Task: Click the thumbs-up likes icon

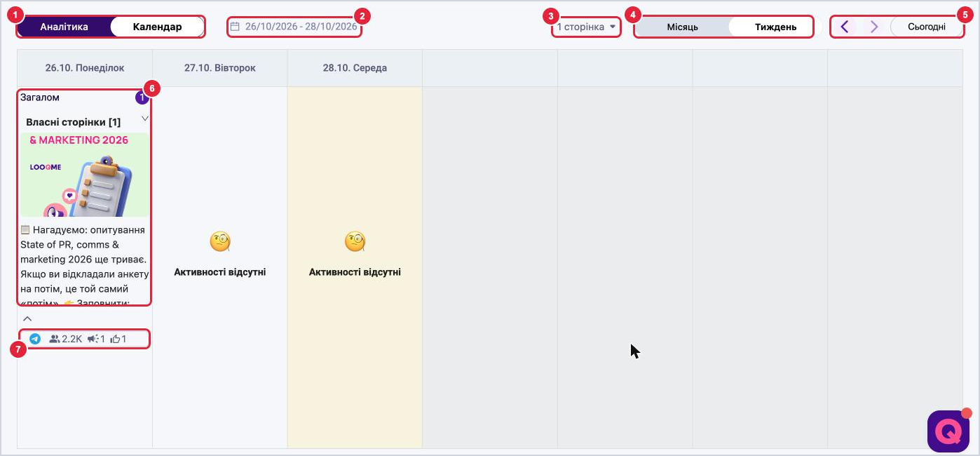Action: (x=116, y=339)
